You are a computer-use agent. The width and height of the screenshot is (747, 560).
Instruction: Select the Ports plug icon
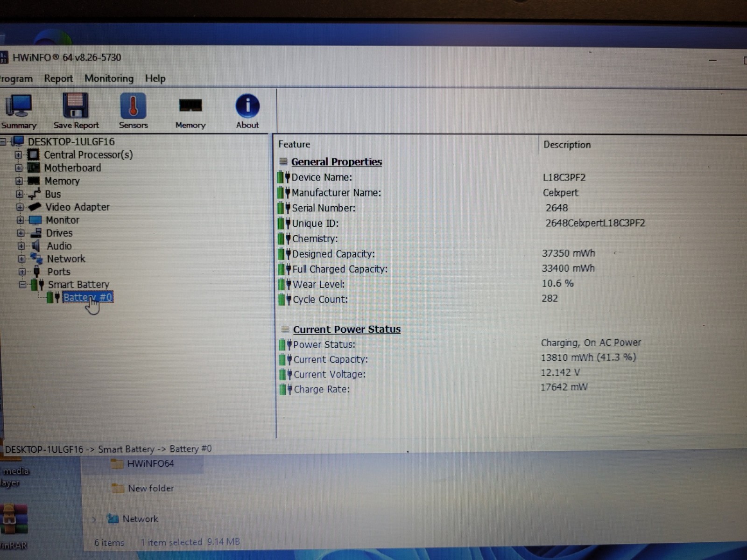pyautogui.click(x=37, y=272)
